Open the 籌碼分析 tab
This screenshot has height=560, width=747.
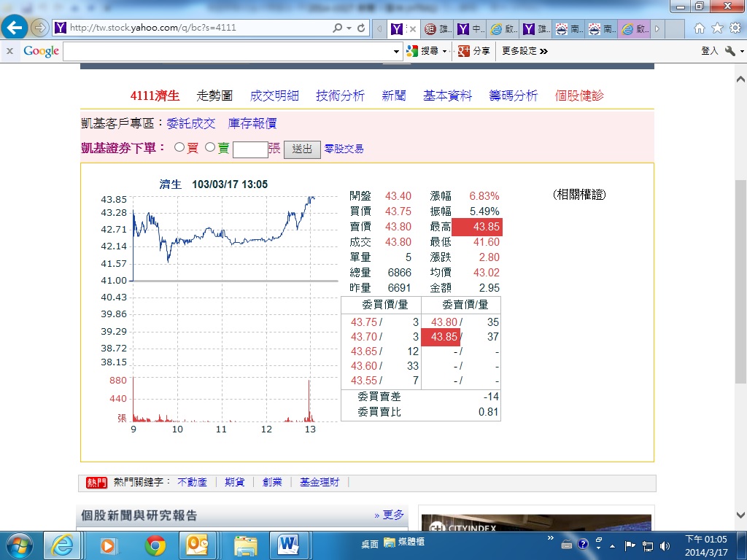514,96
